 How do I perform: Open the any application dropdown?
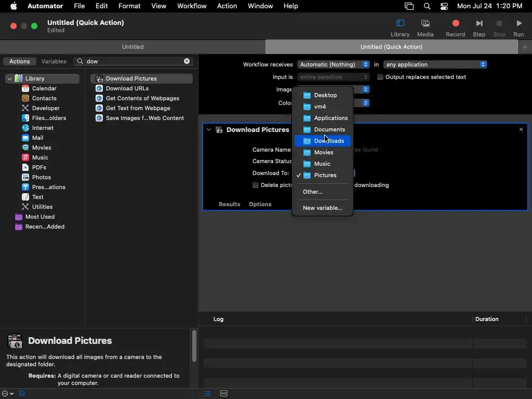435,64
